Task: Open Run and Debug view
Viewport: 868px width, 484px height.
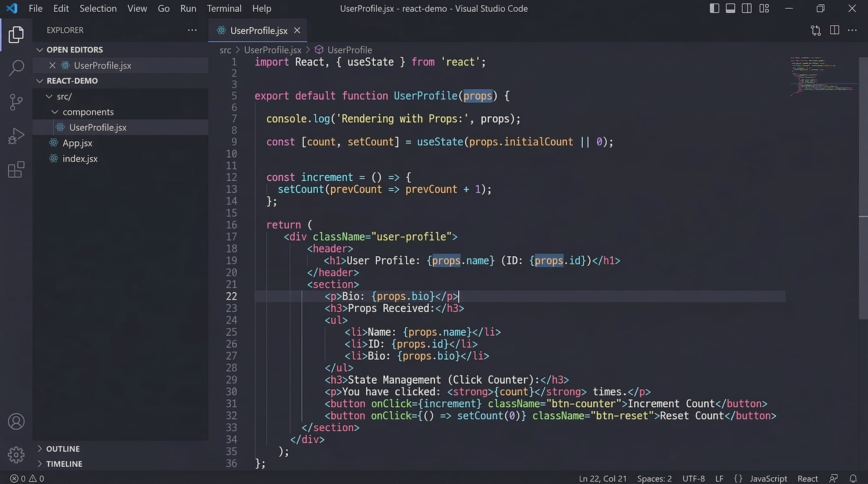Action: 16,136
